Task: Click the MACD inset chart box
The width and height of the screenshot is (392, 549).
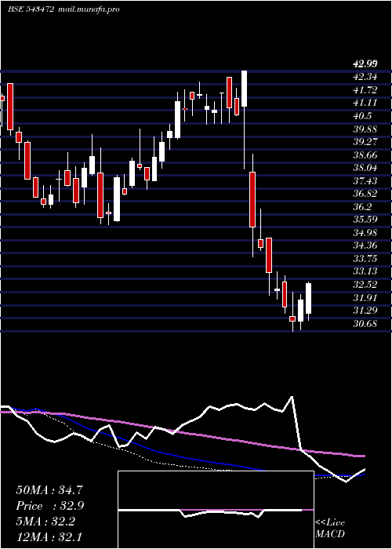Action: [x=216, y=510]
